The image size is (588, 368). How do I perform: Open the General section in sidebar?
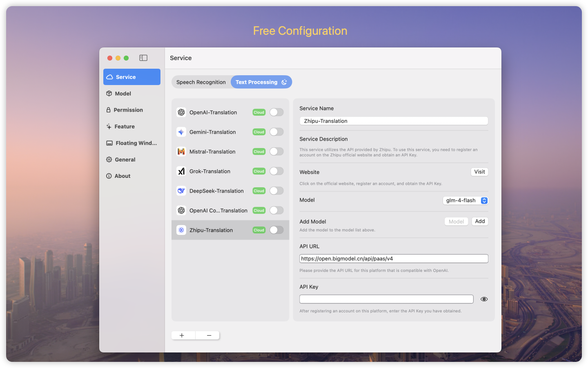pos(131,159)
